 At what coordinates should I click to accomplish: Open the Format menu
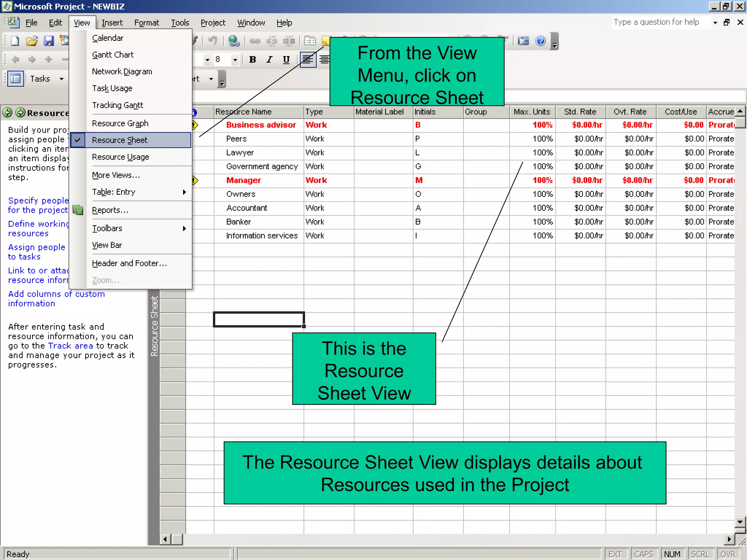(147, 23)
